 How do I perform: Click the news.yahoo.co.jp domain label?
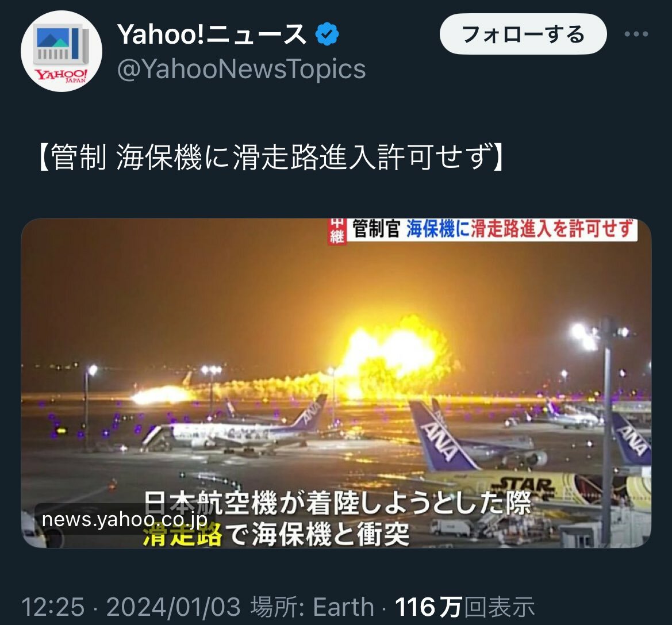coord(125,519)
